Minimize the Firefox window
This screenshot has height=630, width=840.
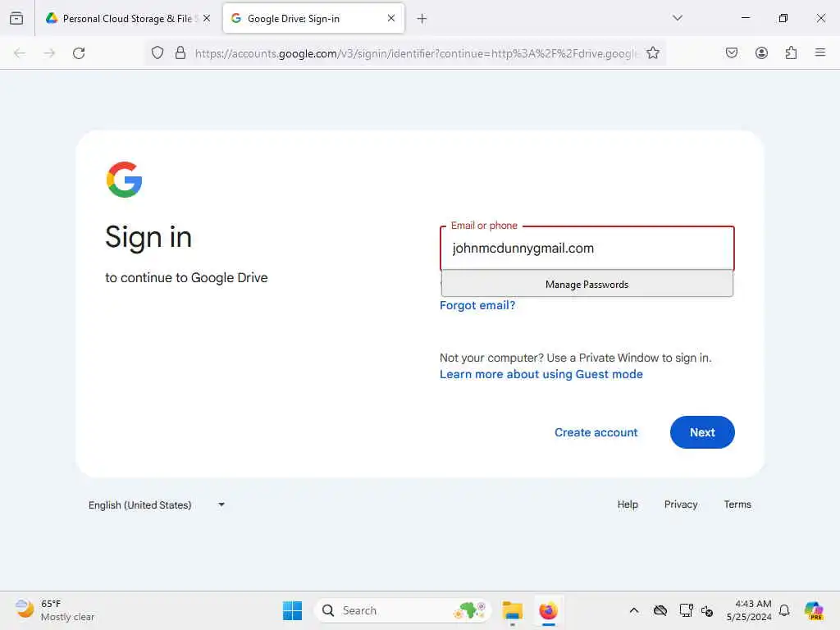point(745,18)
